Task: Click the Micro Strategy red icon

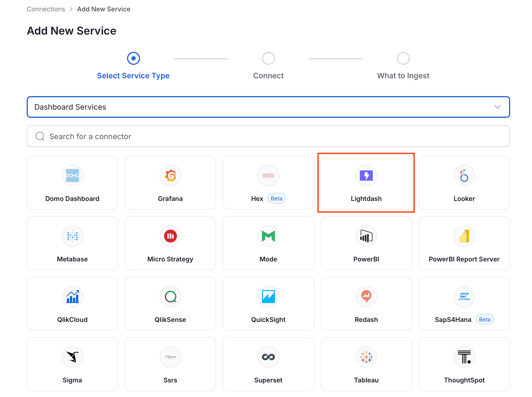Action: point(170,236)
